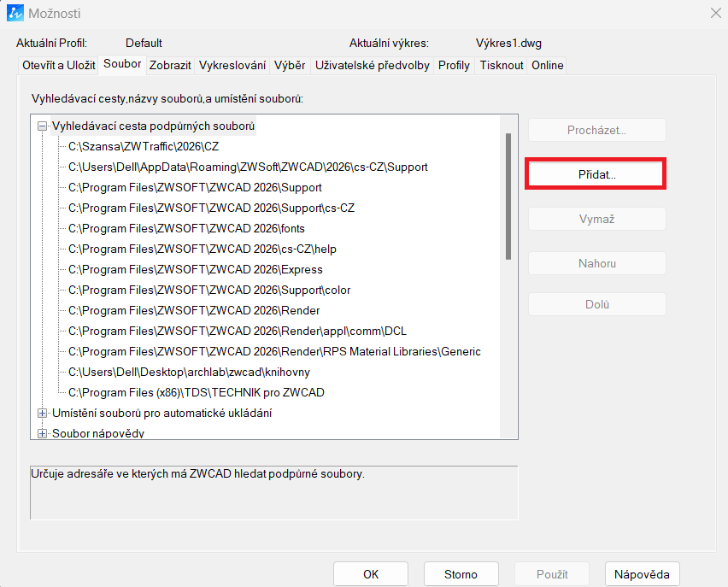
Task: Select path ending in ZWCAD 2026\Render
Action: (x=194, y=310)
